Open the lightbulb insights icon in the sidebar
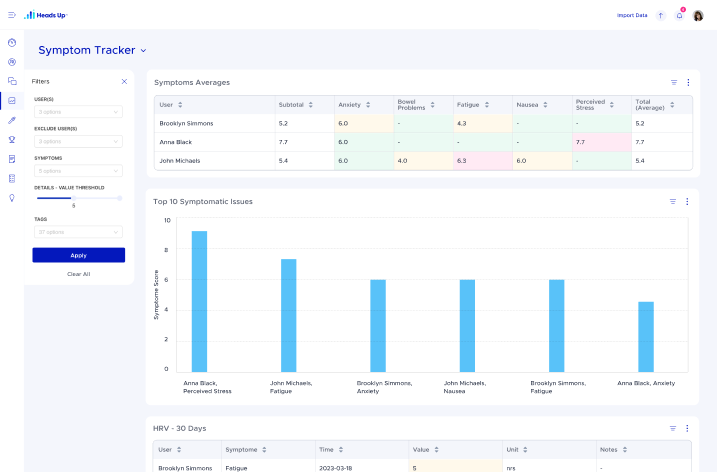This screenshot has width=717, height=472. pos(12,198)
